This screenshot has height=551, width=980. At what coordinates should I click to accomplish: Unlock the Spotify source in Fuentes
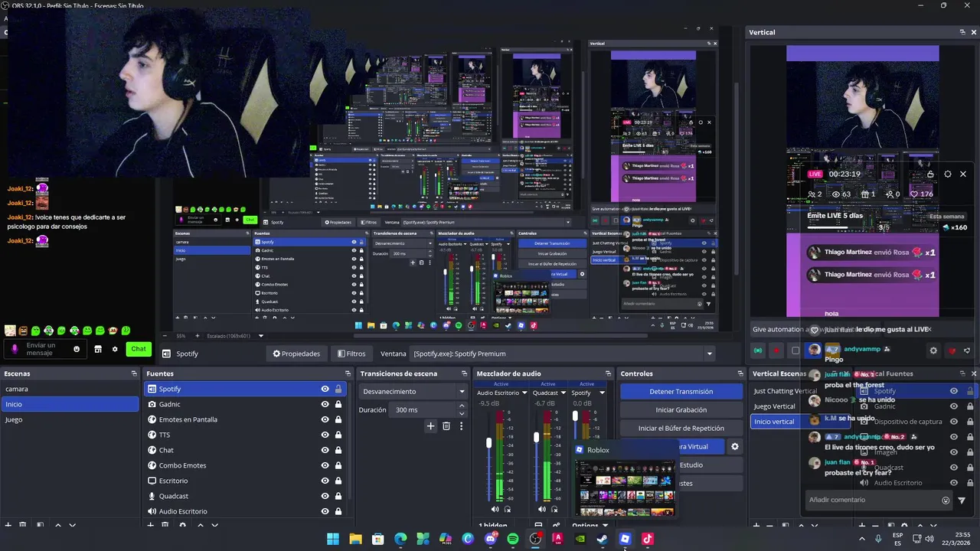pyautogui.click(x=338, y=389)
